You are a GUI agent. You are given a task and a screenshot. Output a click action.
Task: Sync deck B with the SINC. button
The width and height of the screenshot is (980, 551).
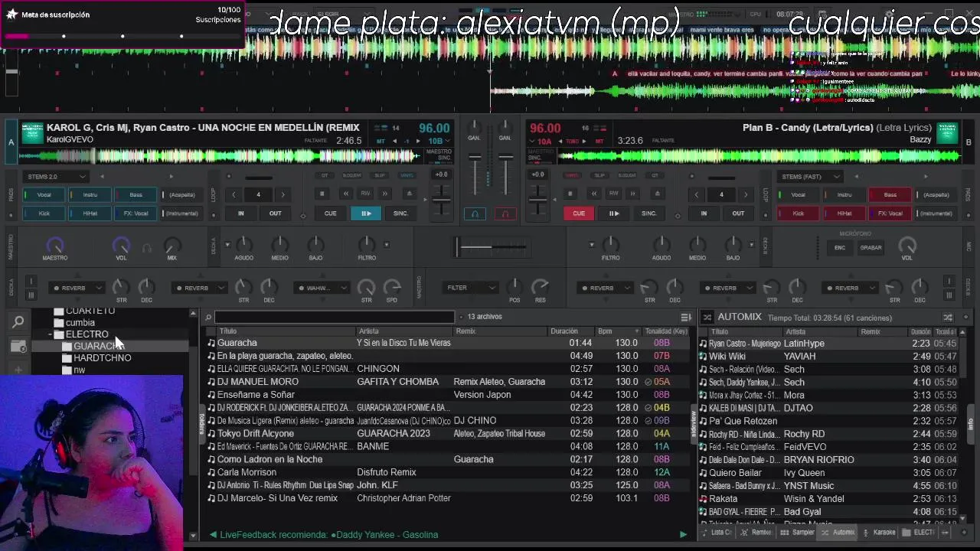[x=648, y=214]
